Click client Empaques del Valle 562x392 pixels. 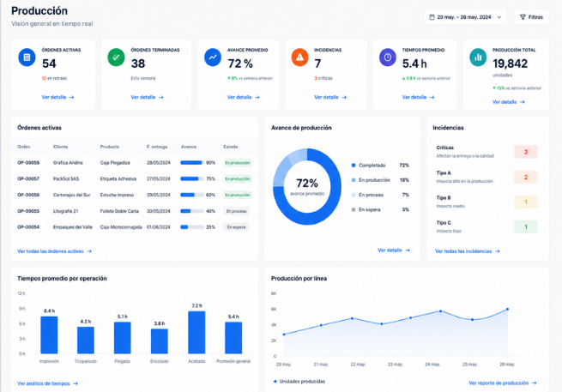click(x=73, y=227)
